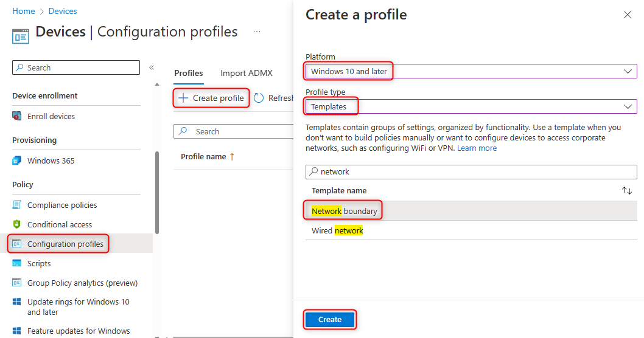Click the Group Policy analytics icon
Screen dimensions: 644x338
(17, 283)
